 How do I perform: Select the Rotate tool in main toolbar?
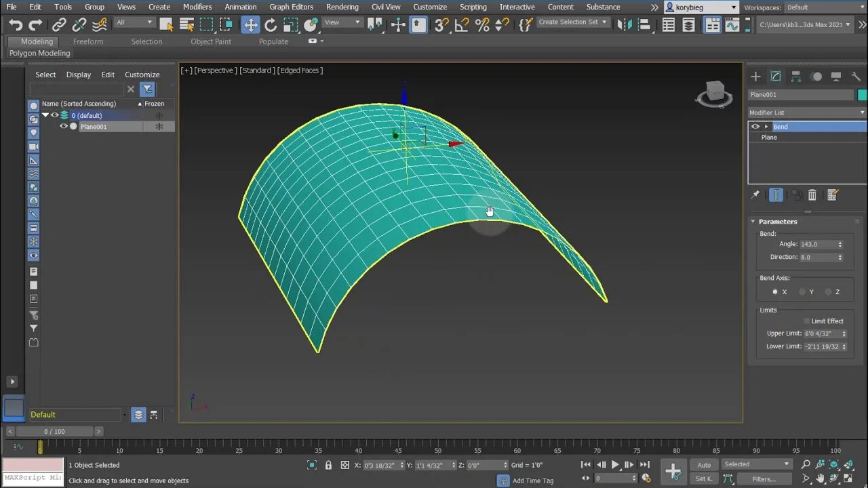tap(271, 25)
